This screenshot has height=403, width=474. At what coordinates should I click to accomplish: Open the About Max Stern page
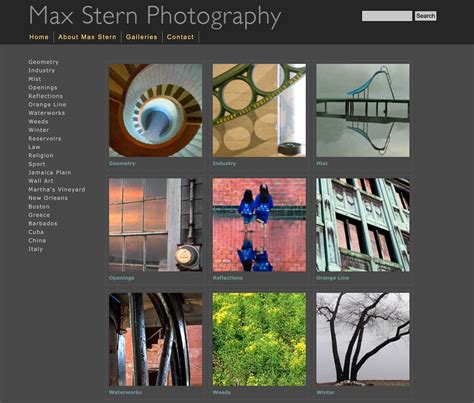pos(87,37)
